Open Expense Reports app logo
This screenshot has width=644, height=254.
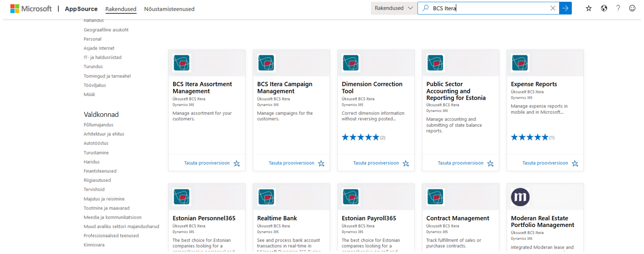[520, 63]
